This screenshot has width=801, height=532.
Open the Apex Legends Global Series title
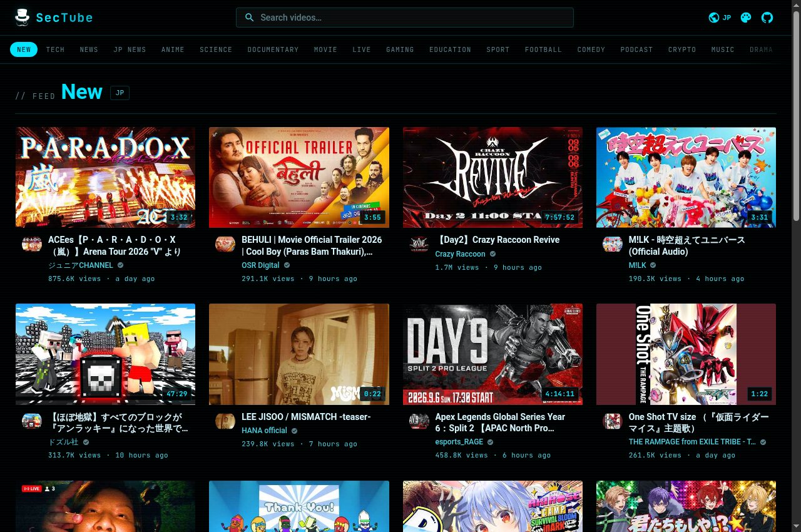500,422
